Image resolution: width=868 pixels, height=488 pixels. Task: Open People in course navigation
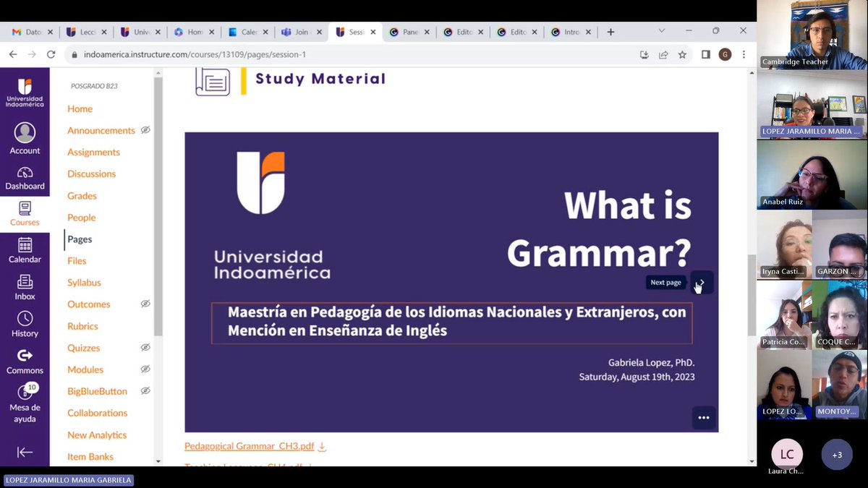81,217
